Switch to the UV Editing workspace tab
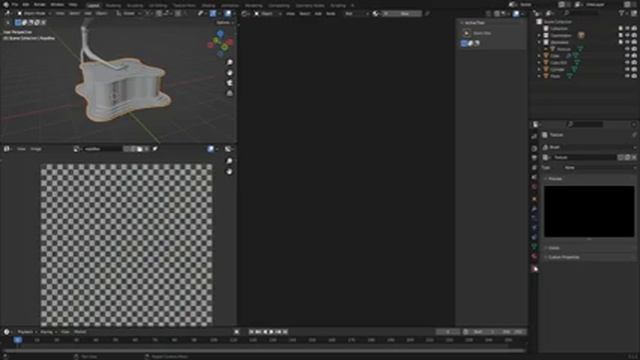 158,5
